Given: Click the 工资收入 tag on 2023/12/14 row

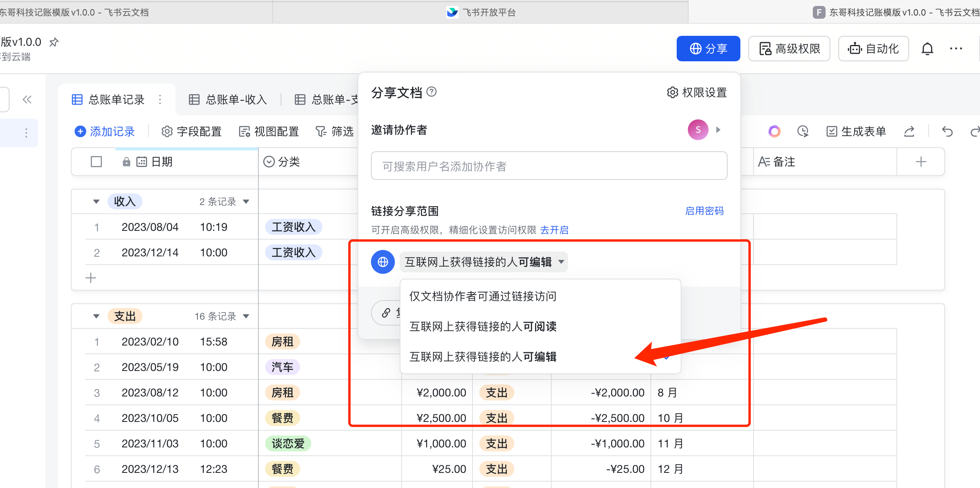Looking at the screenshot, I should tap(294, 252).
